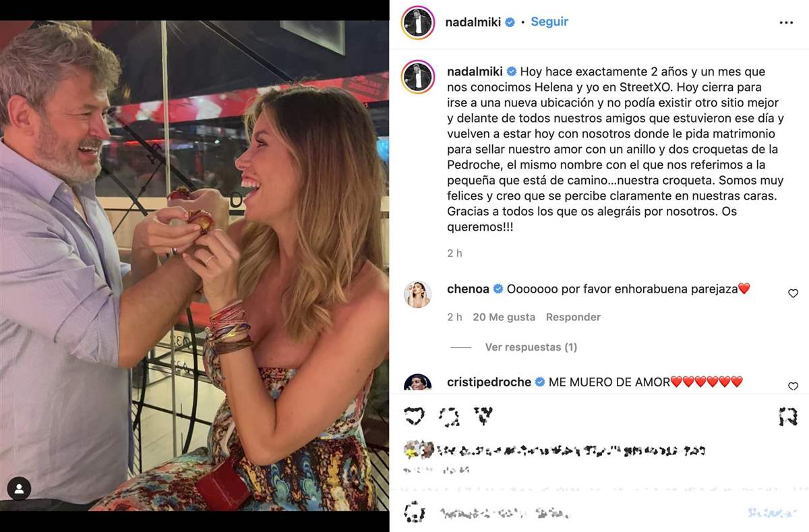Open chenoa's avatar thumbnail
Image resolution: width=809 pixels, height=532 pixels.
click(418, 295)
